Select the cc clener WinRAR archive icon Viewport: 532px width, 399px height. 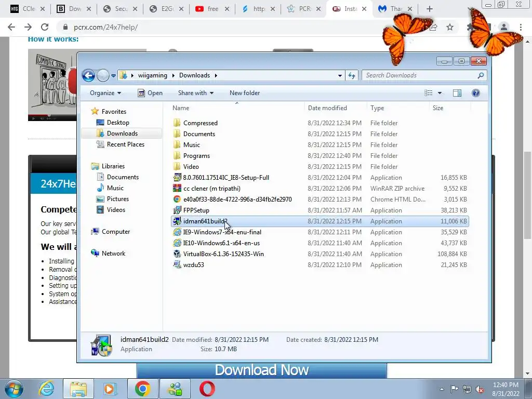click(177, 188)
